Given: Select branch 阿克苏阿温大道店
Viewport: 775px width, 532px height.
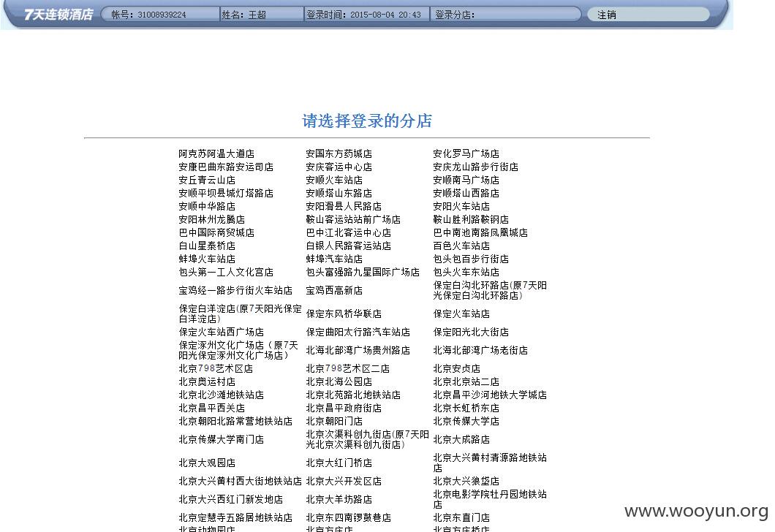Looking at the screenshot, I should tap(216, 153).
